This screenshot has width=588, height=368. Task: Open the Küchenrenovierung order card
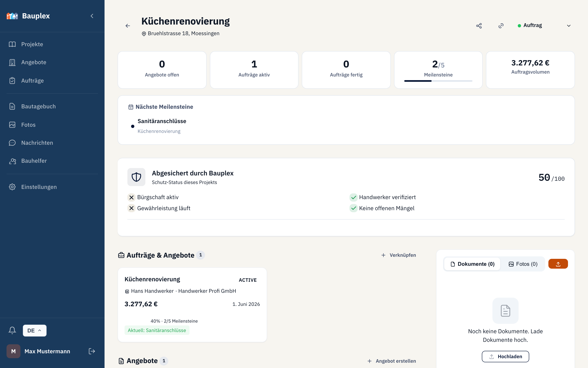coord(192,305)
